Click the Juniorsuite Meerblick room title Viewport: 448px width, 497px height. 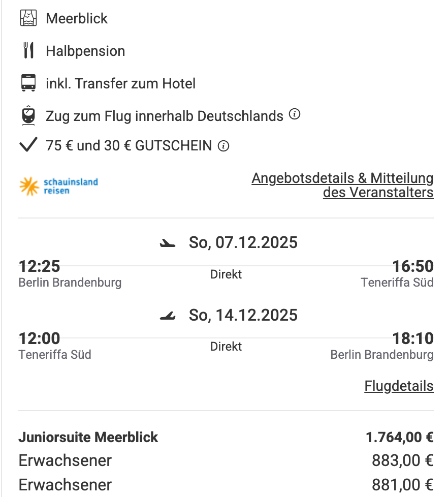[x=88, y=437]
